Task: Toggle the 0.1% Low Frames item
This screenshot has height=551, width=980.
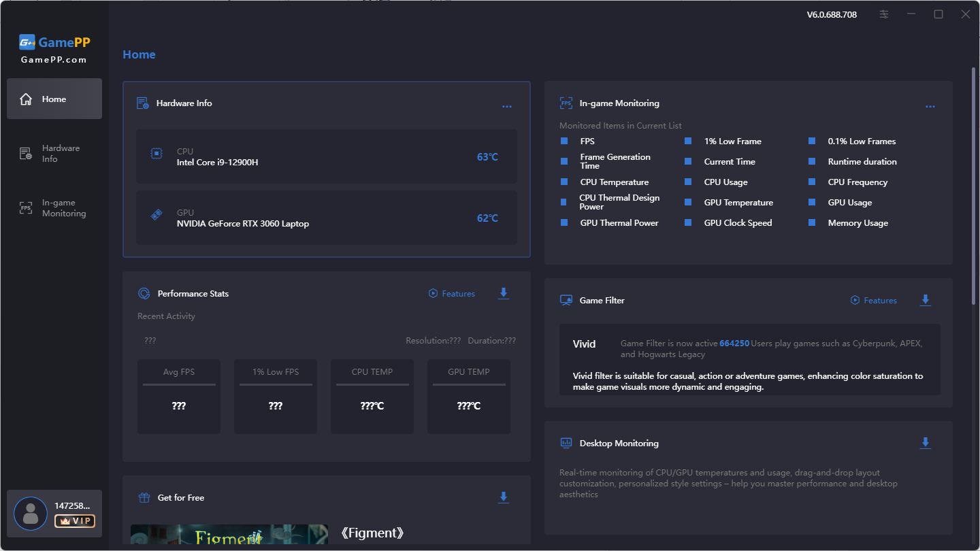Action: (812, 141)
